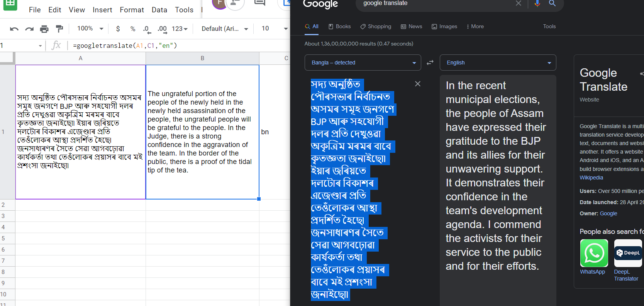Open the Bangla – detected language dropdown
This screenshot has height=306, width=644.
pyautogui.click(x=363, y=63)
